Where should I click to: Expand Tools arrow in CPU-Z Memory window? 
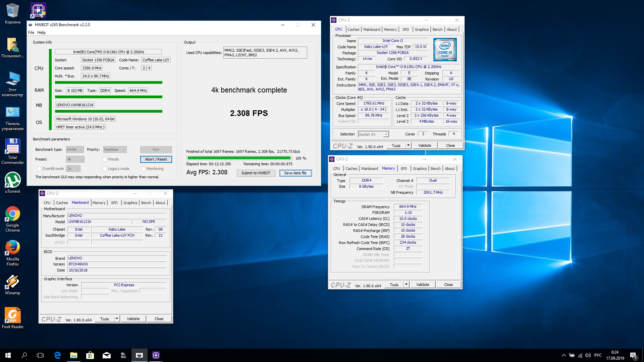point(406,285)
